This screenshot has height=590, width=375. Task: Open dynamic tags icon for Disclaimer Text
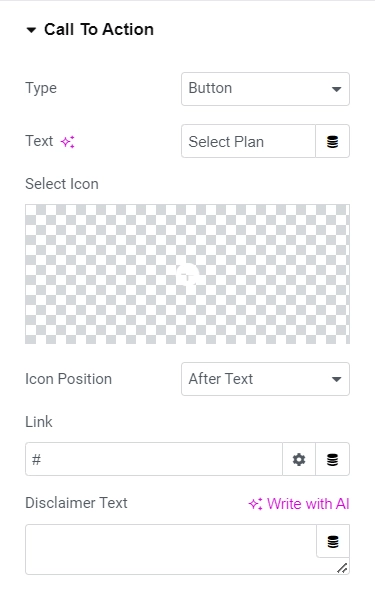(333, 541)
